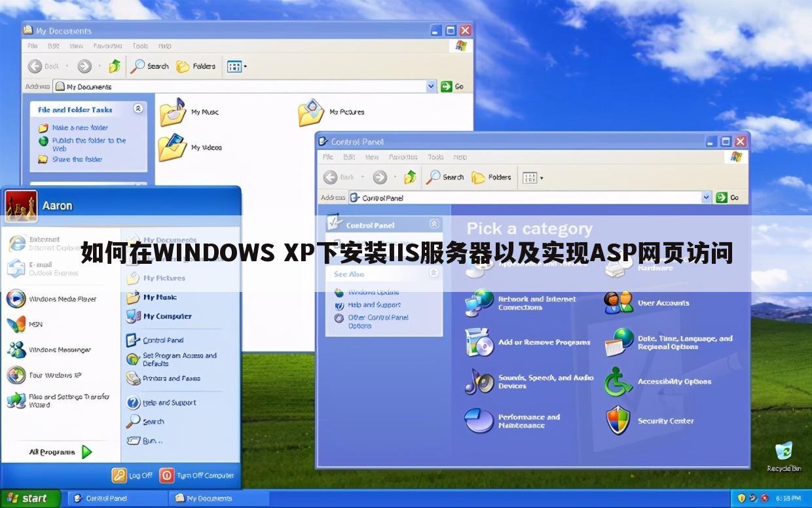Image resolution: width=812 pixels, height=508 pixels.
Task: Open Files and Settings Transfer Wizard
Action: click(x=59, y=401)
